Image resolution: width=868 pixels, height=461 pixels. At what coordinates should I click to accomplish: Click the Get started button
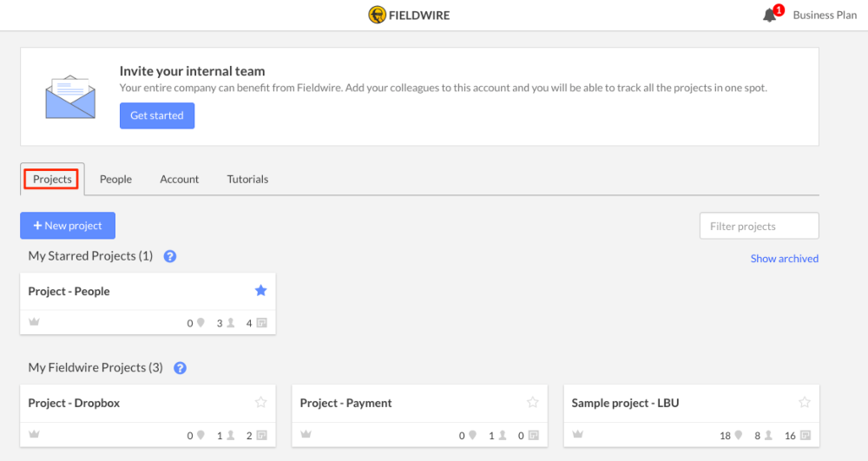(x=157, y=115)
